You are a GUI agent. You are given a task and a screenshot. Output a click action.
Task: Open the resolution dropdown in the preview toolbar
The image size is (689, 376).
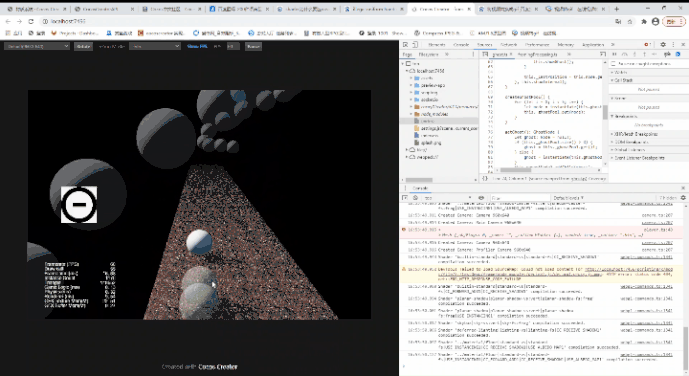point(37,46)
